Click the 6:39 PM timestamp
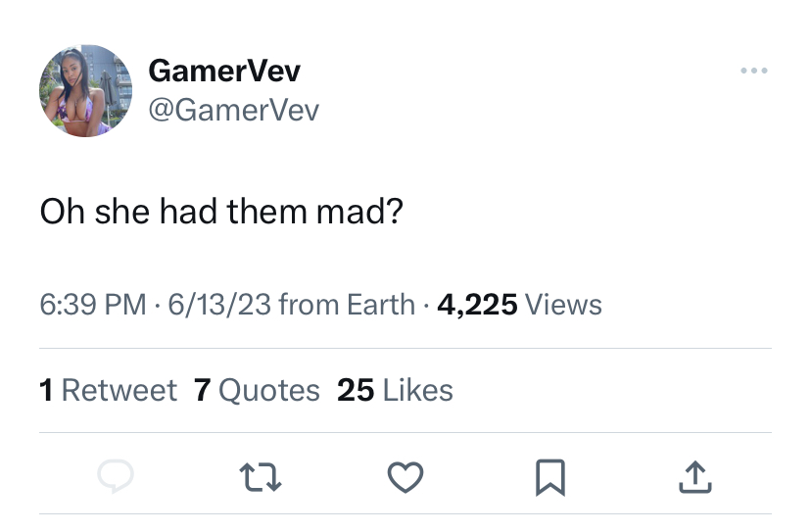The image size is (811, 532). (93, 305)
